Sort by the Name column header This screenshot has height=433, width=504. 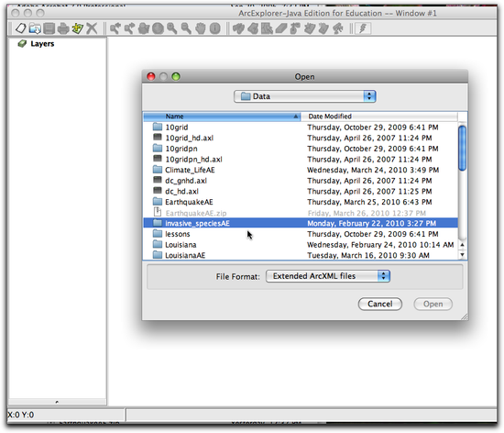pos(222,117)
